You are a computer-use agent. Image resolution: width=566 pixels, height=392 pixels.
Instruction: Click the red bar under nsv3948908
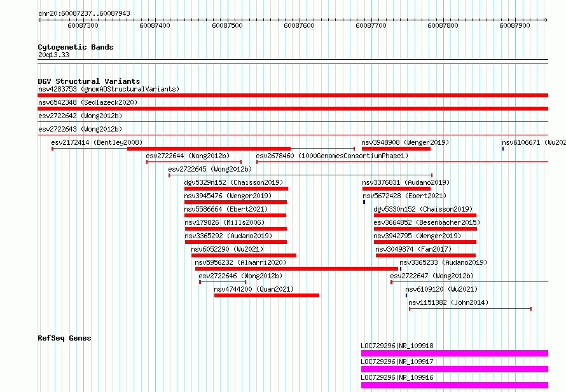pos(396,149)
